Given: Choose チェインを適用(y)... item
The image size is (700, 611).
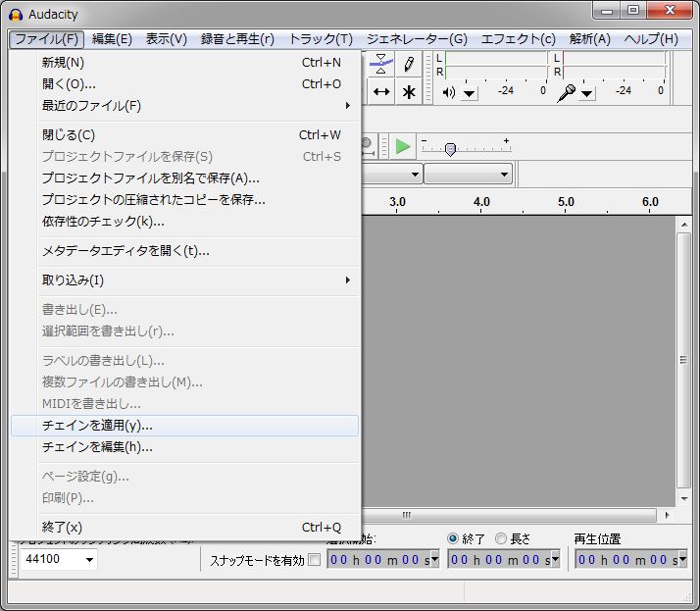Looking at the screenshot, I should (x=185, y=426).
